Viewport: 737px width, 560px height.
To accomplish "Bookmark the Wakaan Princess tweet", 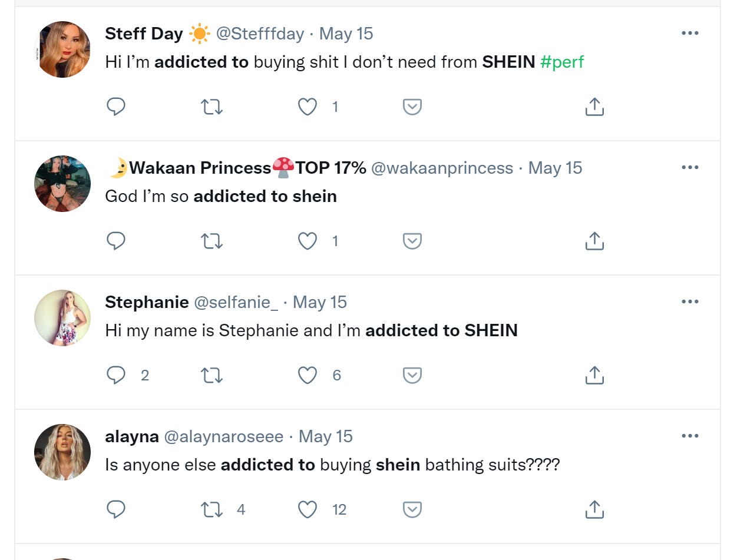I will coord(411,241).
